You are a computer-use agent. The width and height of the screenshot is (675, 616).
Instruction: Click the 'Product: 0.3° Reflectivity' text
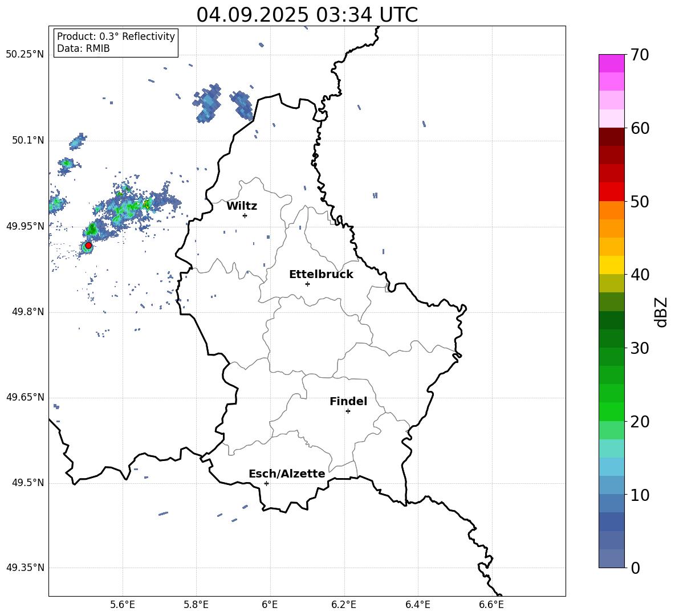tap(116, 36)
